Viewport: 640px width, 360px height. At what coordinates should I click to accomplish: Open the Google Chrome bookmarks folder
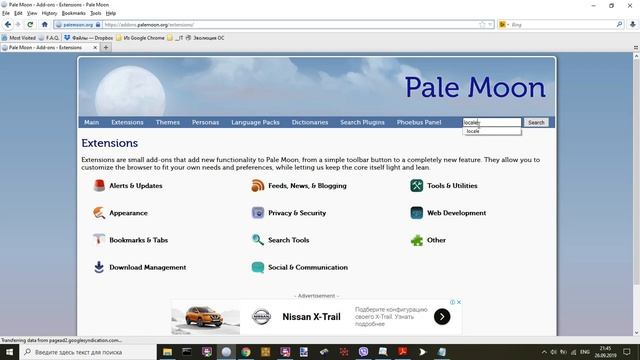click(140, 38)
